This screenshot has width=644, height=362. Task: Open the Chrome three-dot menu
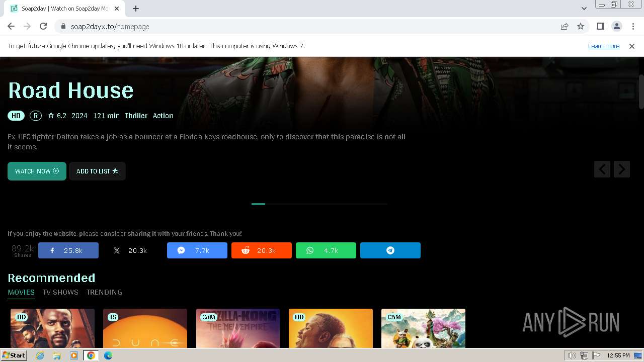pyautogui.click(x=632, y=27)
